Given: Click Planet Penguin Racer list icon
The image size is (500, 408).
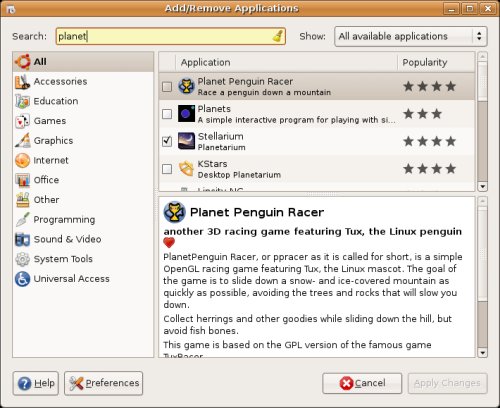Looking at the screenshot, I should coord(186,86).
